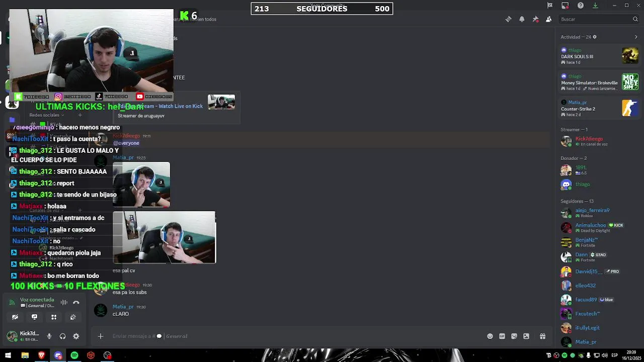Click the green download update icon
644x362 pixels.
click(x=595, y=6)
